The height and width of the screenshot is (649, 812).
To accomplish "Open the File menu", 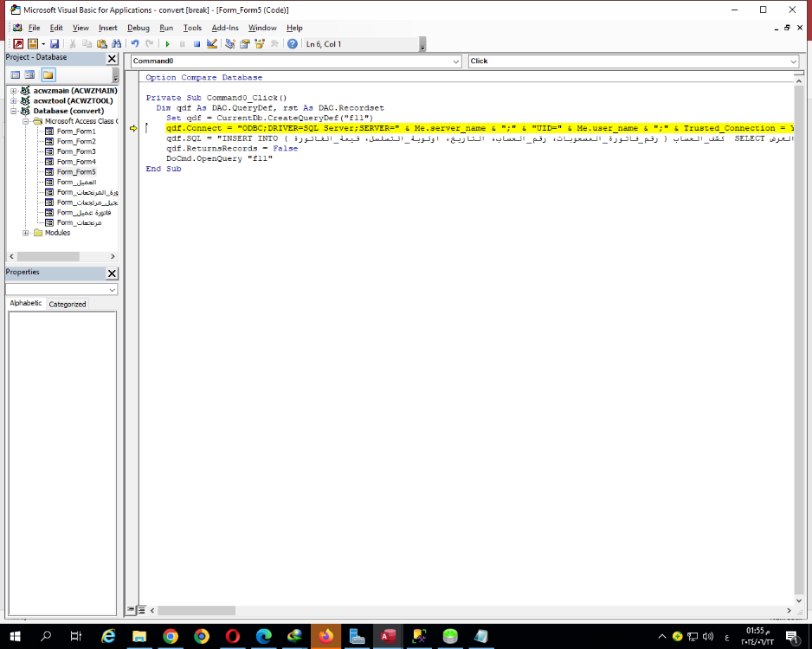I will (34, 28).
